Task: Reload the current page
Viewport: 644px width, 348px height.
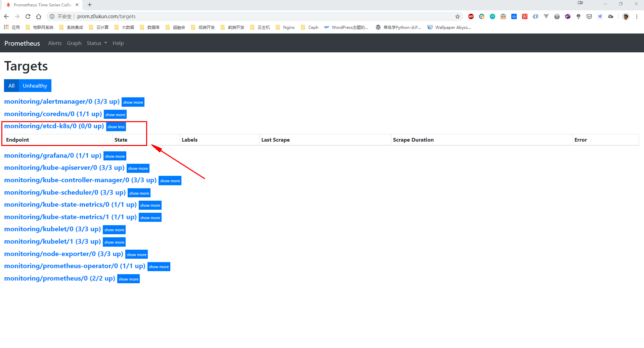Action: coord(28,16)
